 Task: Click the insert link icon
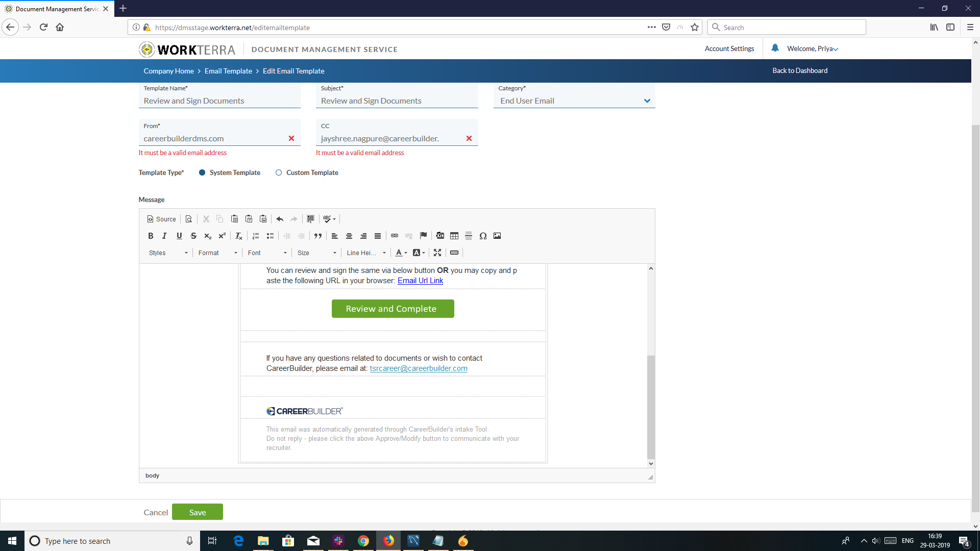[395, 236]
